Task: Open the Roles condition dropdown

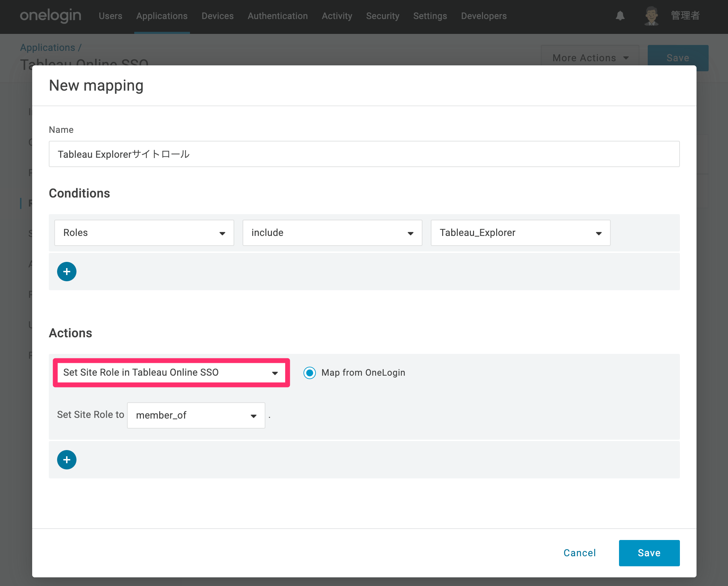Action: 144,233
